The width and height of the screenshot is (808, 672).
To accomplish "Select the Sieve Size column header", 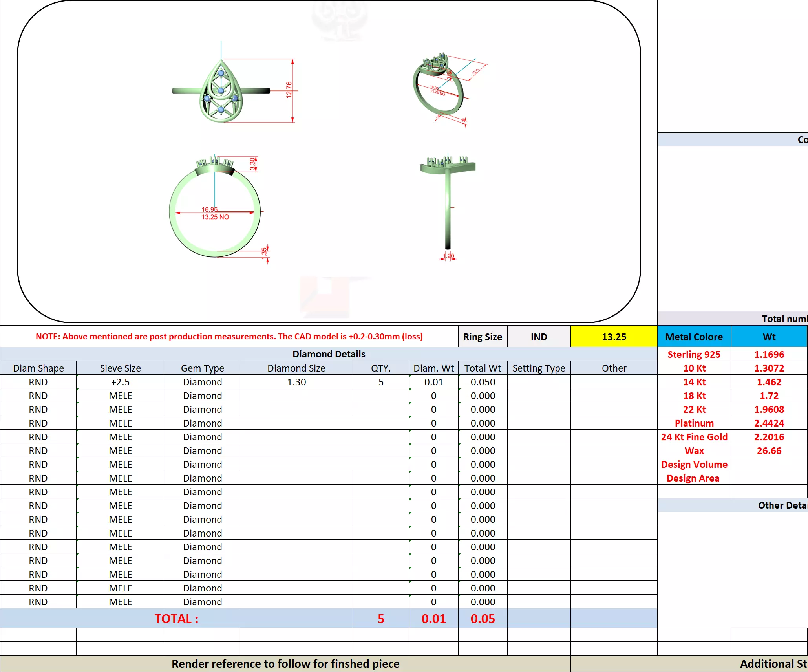I will point(120,368).
